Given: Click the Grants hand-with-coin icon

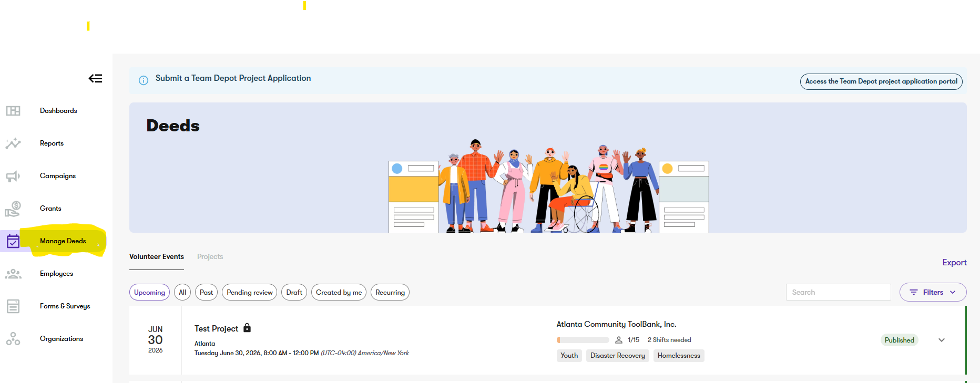Looking at the screenshot, I should pos(13,209).
